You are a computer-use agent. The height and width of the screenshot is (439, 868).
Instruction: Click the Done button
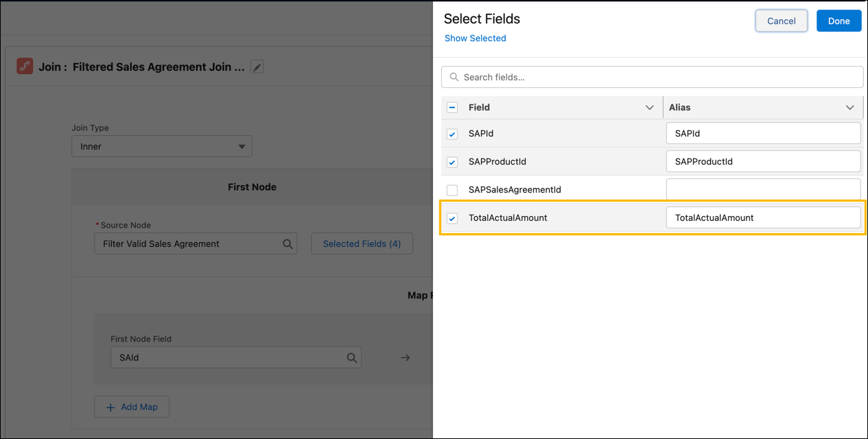pyautogui.click(x=838, y=21)
